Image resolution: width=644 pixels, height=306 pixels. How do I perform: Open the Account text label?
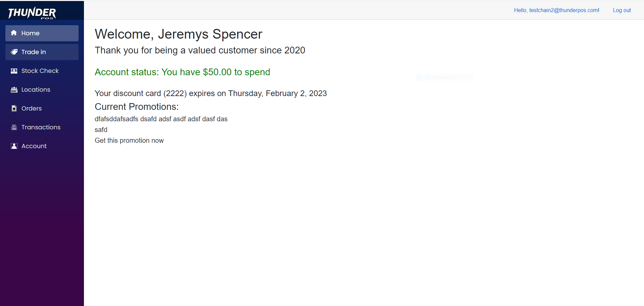(34, 146)
